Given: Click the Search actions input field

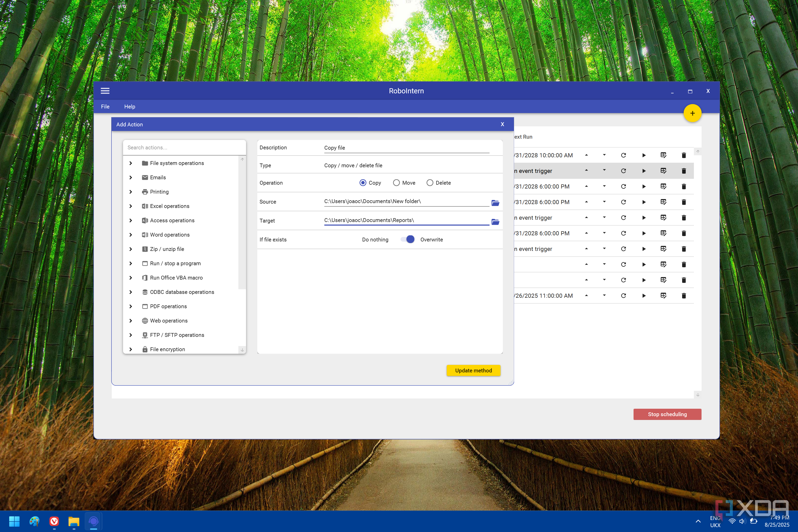Looking at the screenshot, I should (x=184, y=148).
